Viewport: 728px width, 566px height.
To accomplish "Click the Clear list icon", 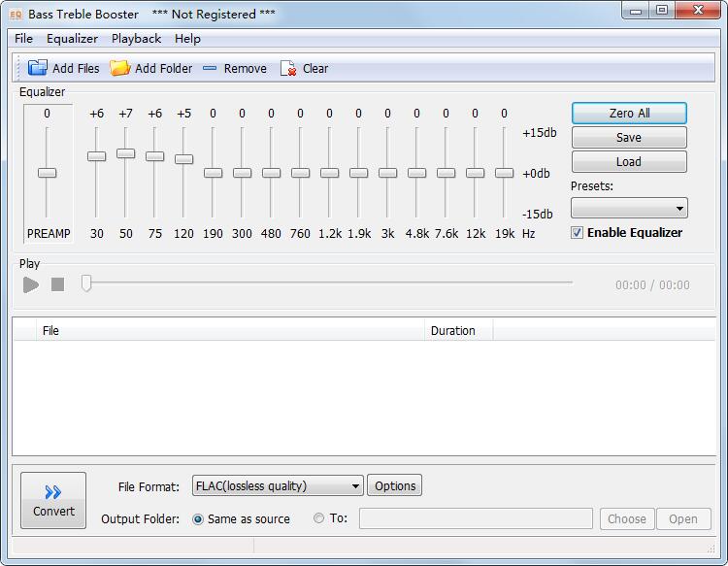I will pyautogui.click(x=288, y=68).
